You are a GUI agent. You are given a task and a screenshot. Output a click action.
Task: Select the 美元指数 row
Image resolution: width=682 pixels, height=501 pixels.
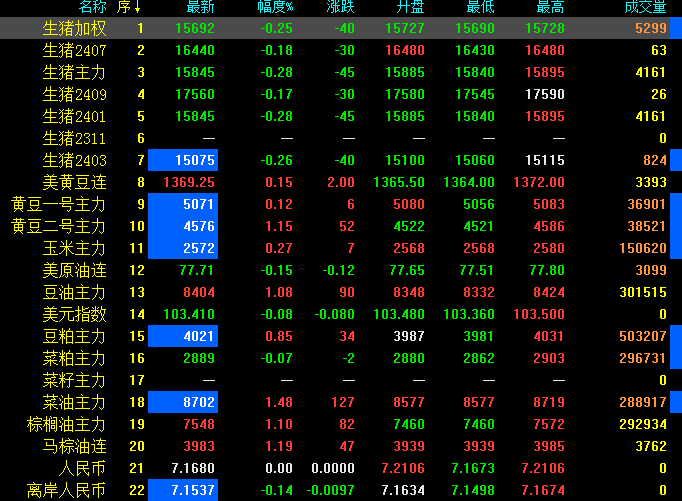[x=341, y=314]
